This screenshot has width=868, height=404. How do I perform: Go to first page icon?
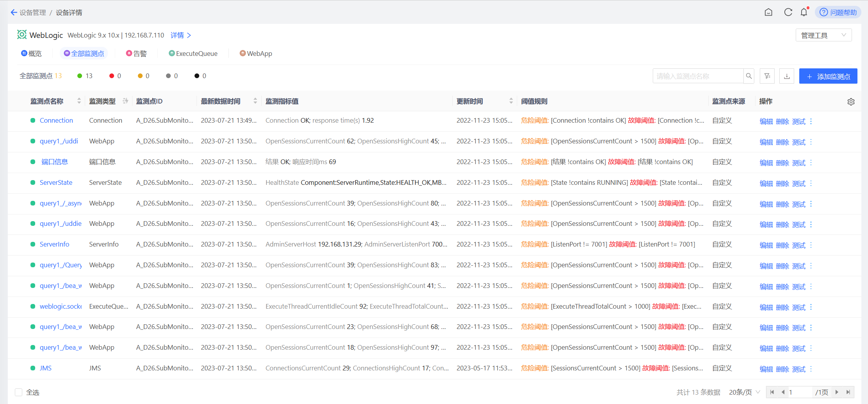(772, 392)
